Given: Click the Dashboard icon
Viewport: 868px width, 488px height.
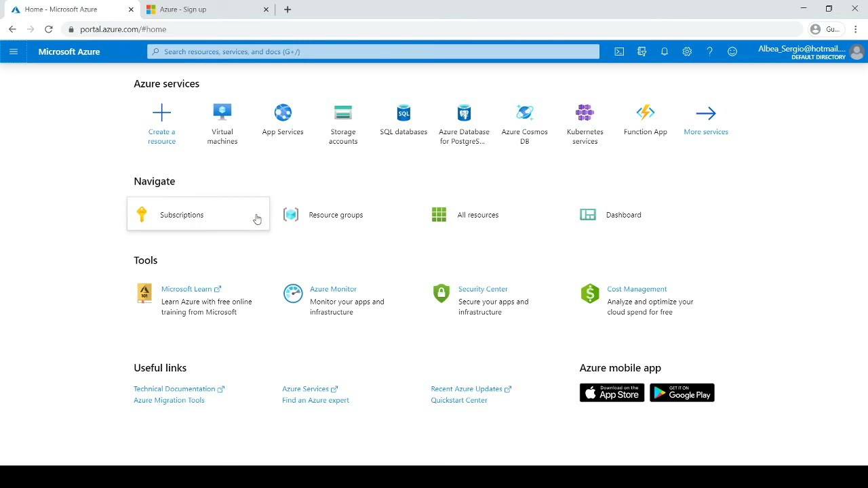Looking at the screenshot, I should click(588, 215).
